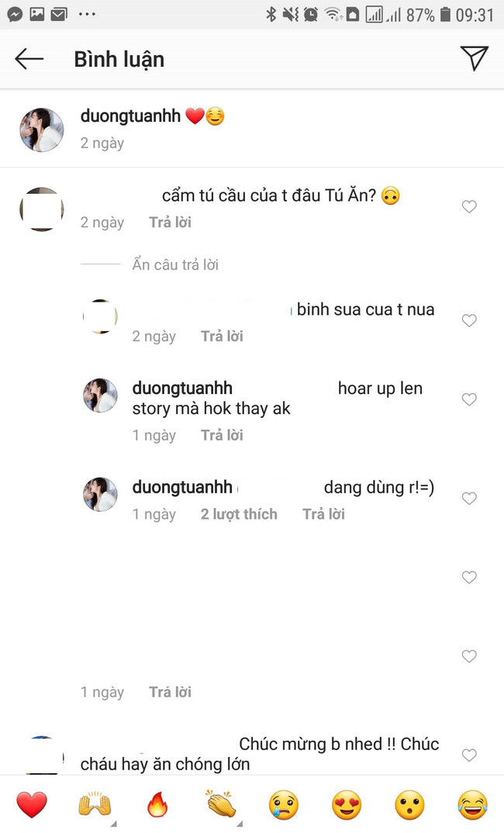
Task: Select the heart-eyes emoji shortcut
Action: click(346, 805)
